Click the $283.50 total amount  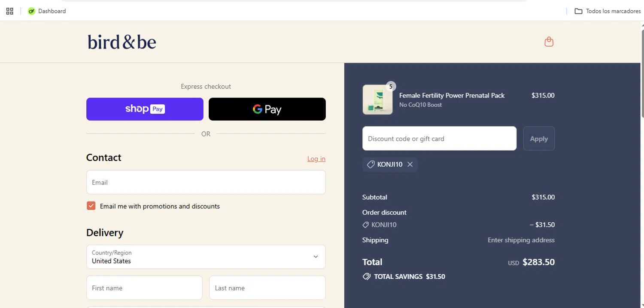pyautogui.click(x=538, y=262)
